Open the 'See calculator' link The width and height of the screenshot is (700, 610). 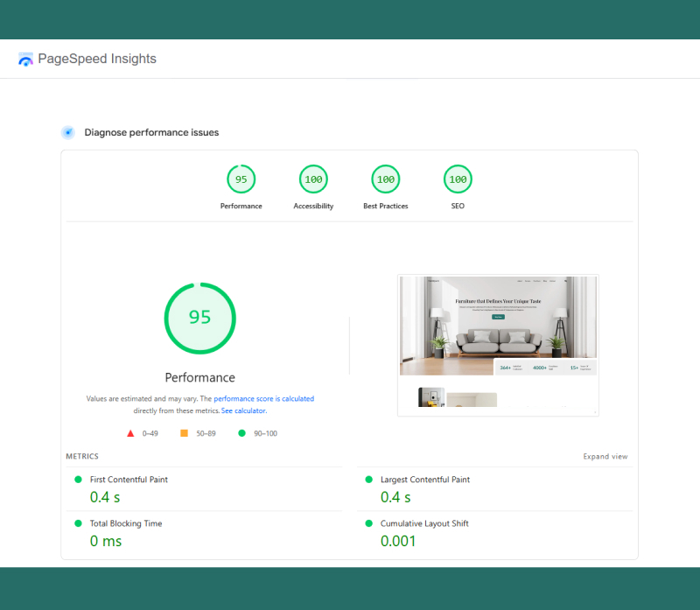(x=243, y=410)
